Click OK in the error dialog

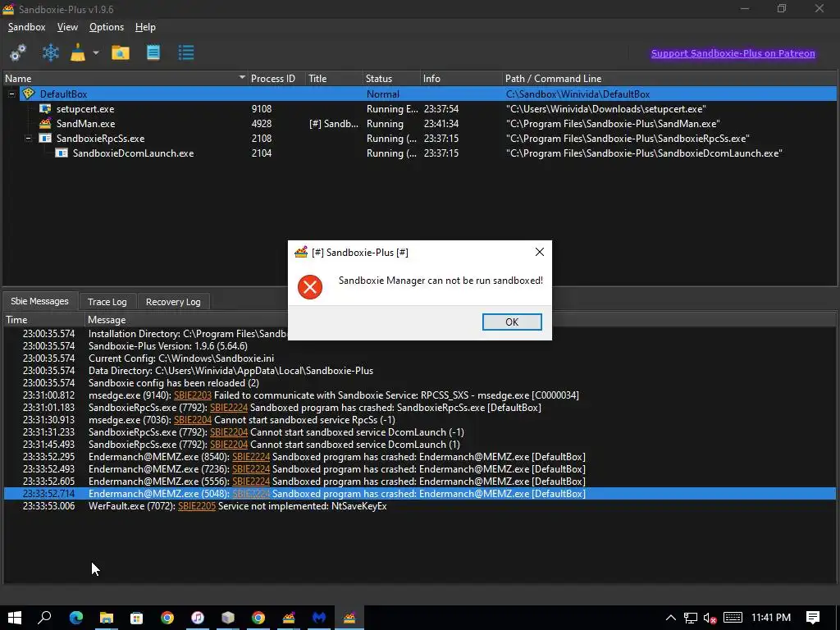tap(512, 322)
